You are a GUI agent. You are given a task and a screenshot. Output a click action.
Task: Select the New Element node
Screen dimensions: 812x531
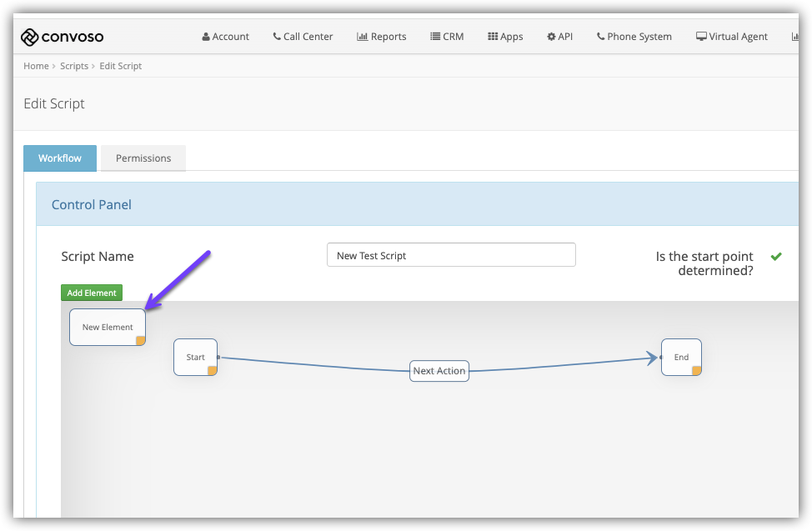[x=107, y=327]
